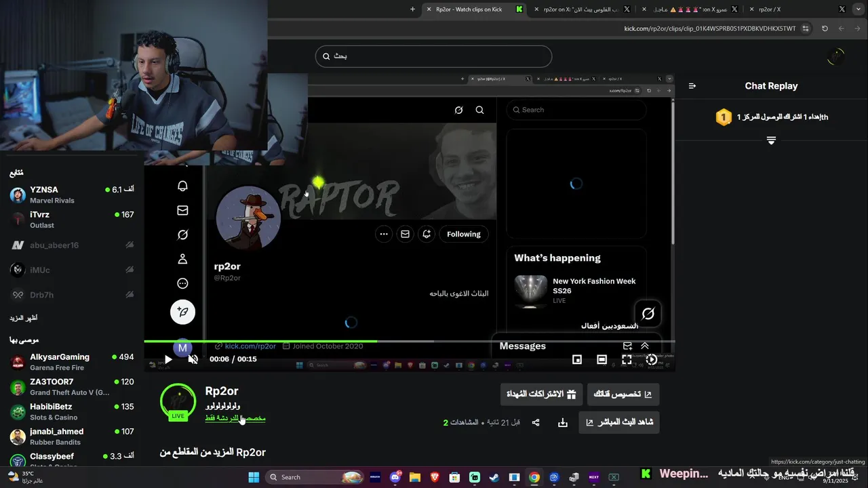This screenshot has width=868, height=488.
Task: Open Steam from the taskbar
Action: tap(494, 477)
